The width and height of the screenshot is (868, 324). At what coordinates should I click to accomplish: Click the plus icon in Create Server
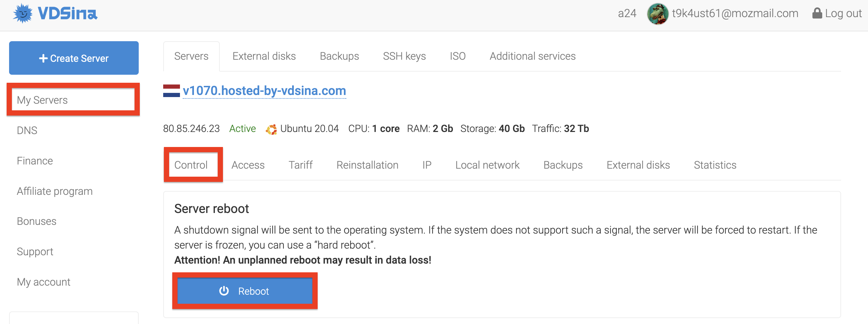coord(43,58)
